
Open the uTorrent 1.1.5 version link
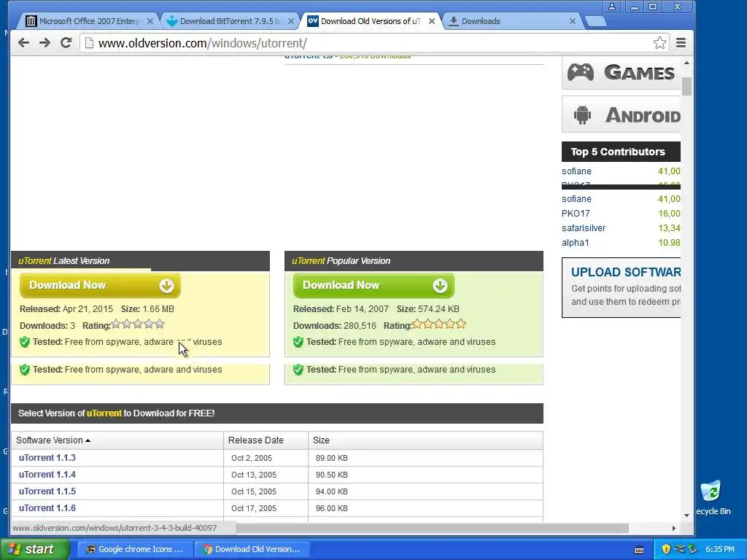47,491
